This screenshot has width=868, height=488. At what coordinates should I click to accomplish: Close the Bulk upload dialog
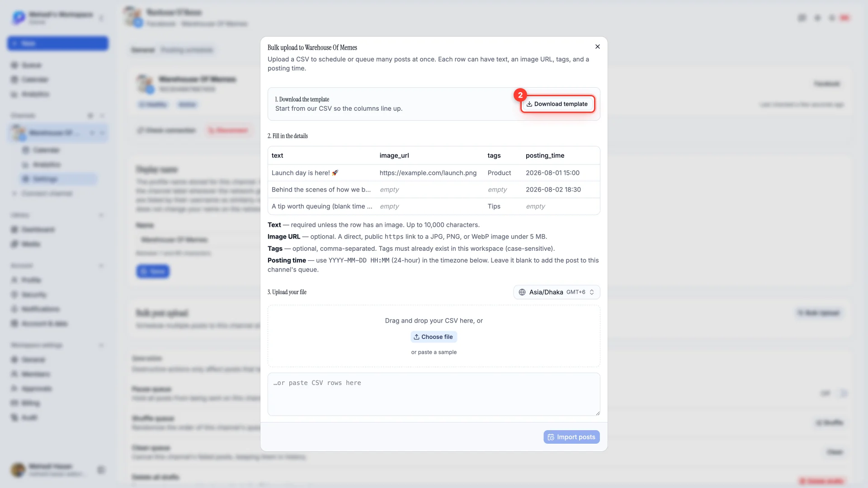[x=598, y=47]
